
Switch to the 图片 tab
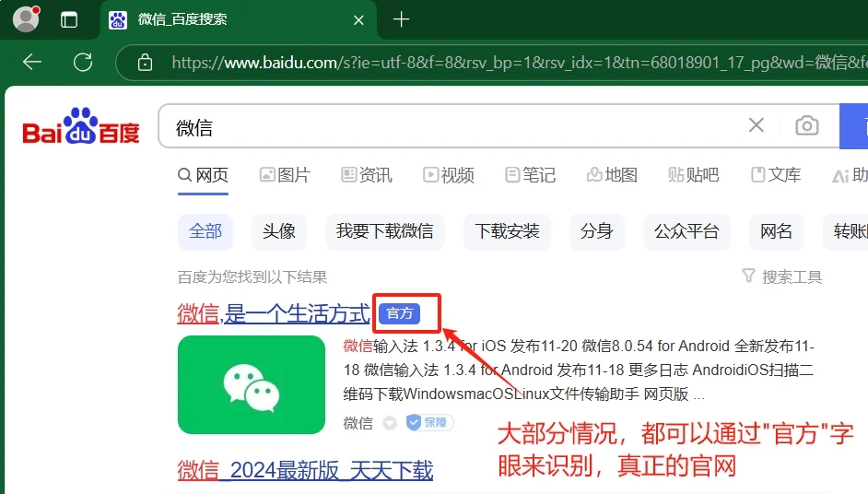(285, 175)
